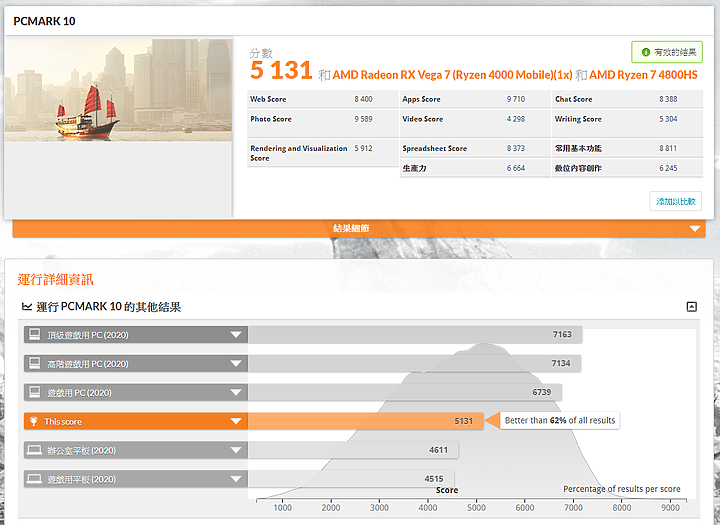The image size is (720, 525).
Task: Click the Writing Score value 5 304
Action: tap(668, 119)
